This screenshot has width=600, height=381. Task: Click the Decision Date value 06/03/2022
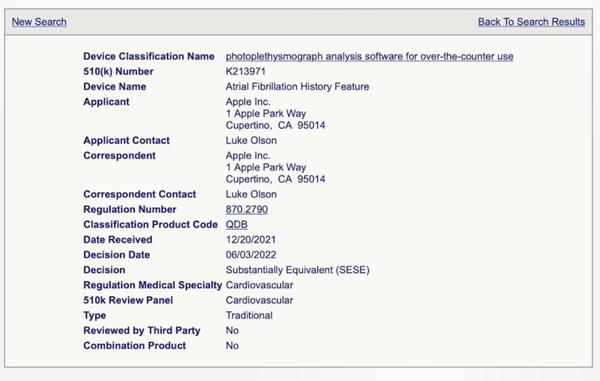coord(251,255)
